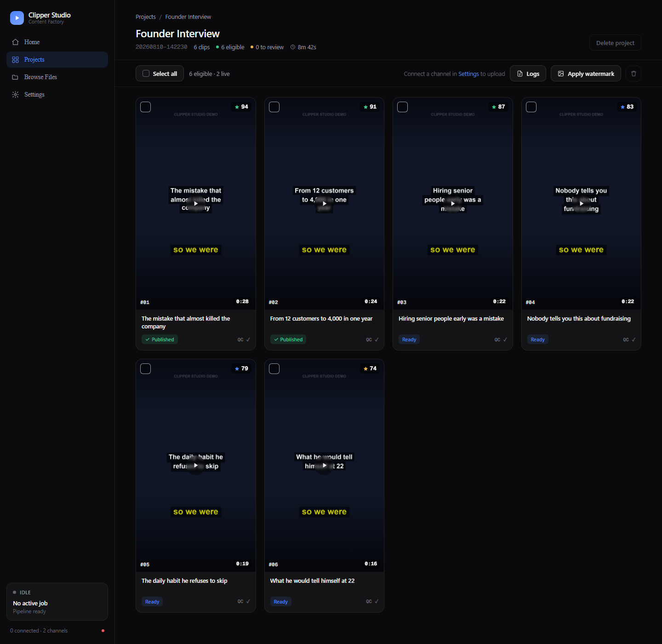The height and width of the screenshot is (644, 662).
Task: Tick the checkbox on clip #01
Action: click(x=146, y=107)
